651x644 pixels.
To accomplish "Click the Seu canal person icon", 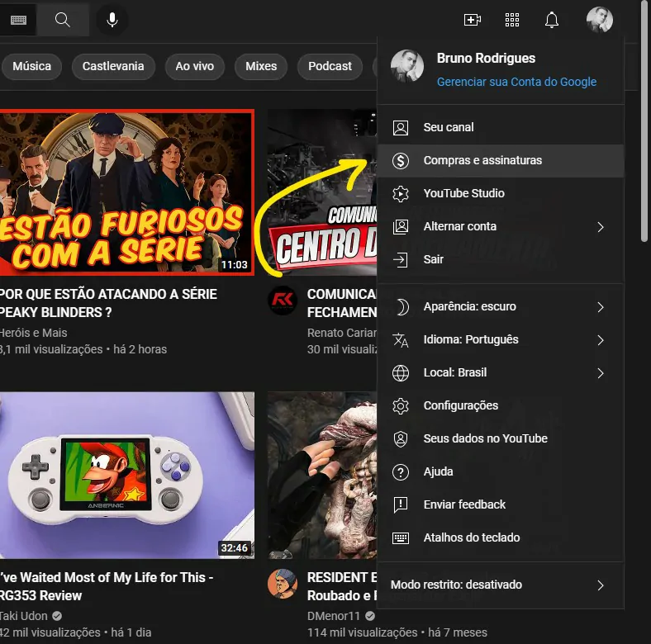I will 401,127.
